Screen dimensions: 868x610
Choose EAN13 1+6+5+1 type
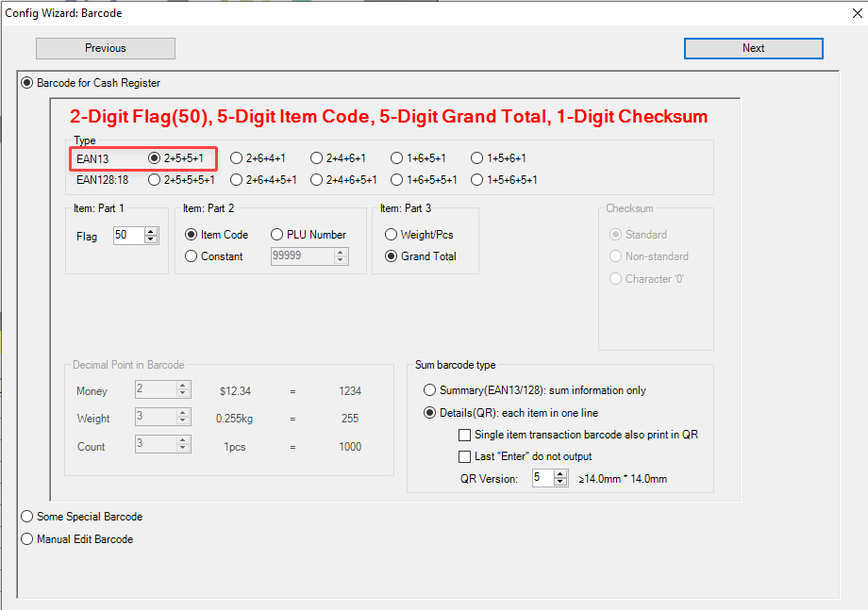point(419,158)
